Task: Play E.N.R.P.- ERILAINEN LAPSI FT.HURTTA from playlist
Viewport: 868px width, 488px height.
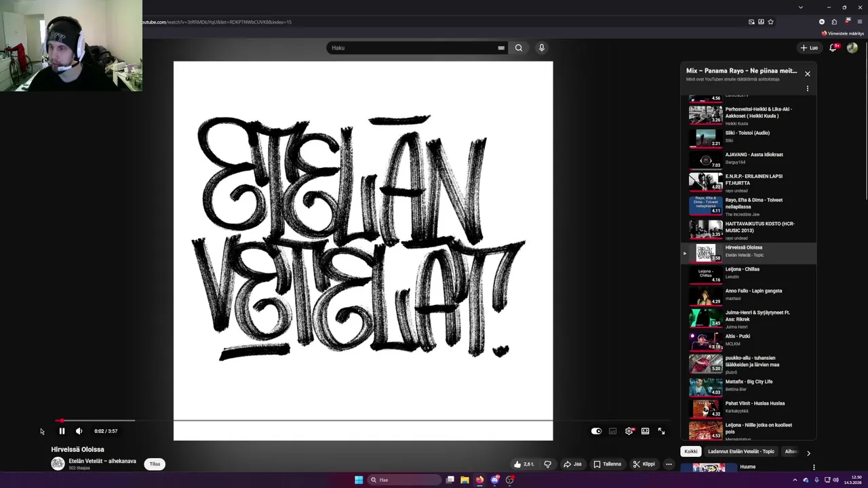Action: 749,182
